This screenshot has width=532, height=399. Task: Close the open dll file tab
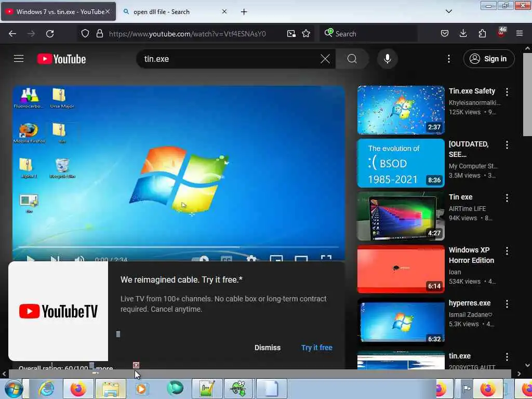point(224,11)
